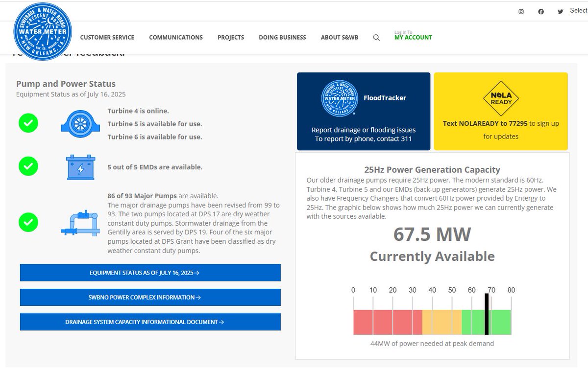Click the 67.5 MW capacity value
This screenshot has width=588, height=370.
(432, 234)
